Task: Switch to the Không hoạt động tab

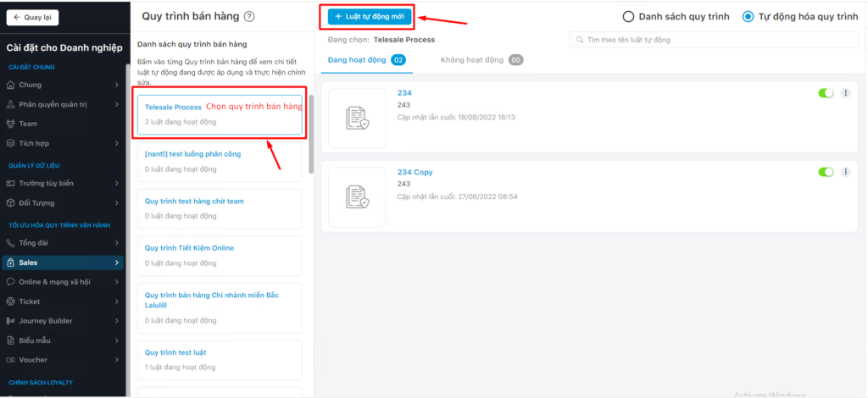Action: pyautogui.click(x=482, y=60)
